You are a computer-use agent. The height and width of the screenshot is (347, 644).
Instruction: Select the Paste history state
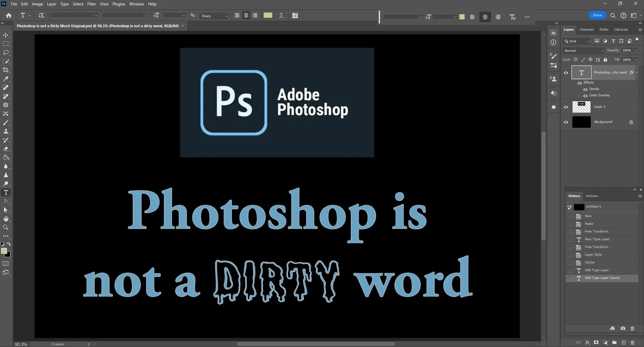tap(602, 224)
